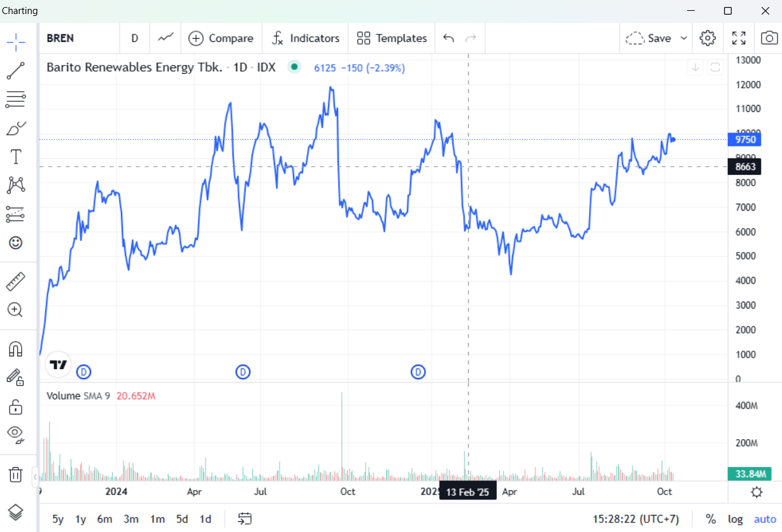Pick the measure ruler tool
The height and width of the screenshot is (532, 782).
pos(16,281)
